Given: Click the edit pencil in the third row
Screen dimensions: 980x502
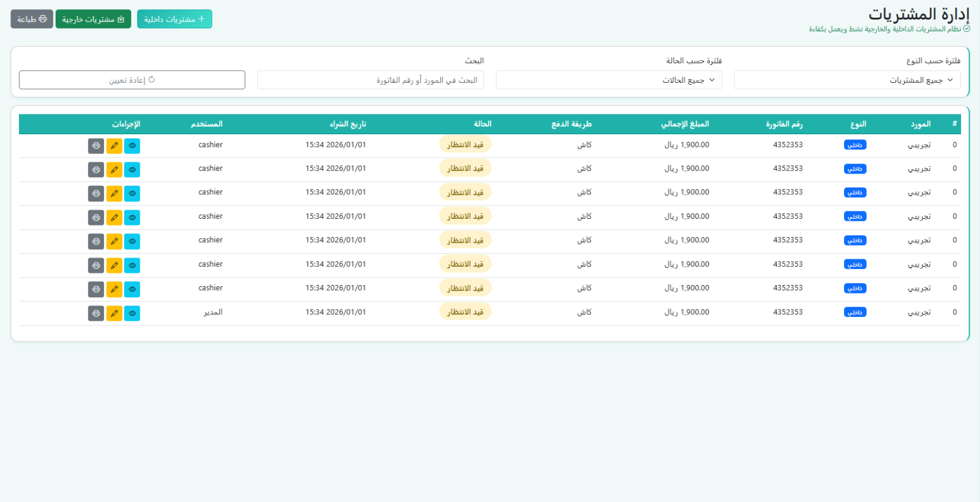Looking at the screenshot, I should pos(114,194).
